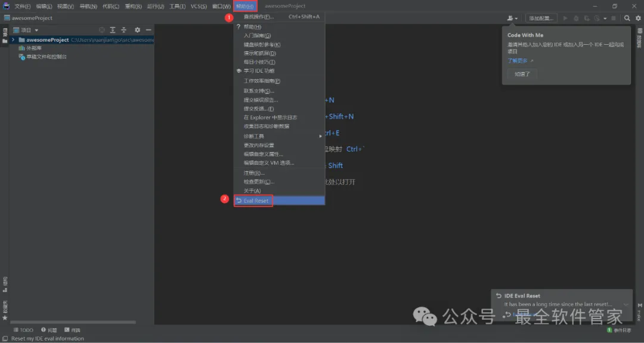Viewport: 644px width, 343px height.
Task: Open the Refactor (重构) menu
Action: point(134,6)
